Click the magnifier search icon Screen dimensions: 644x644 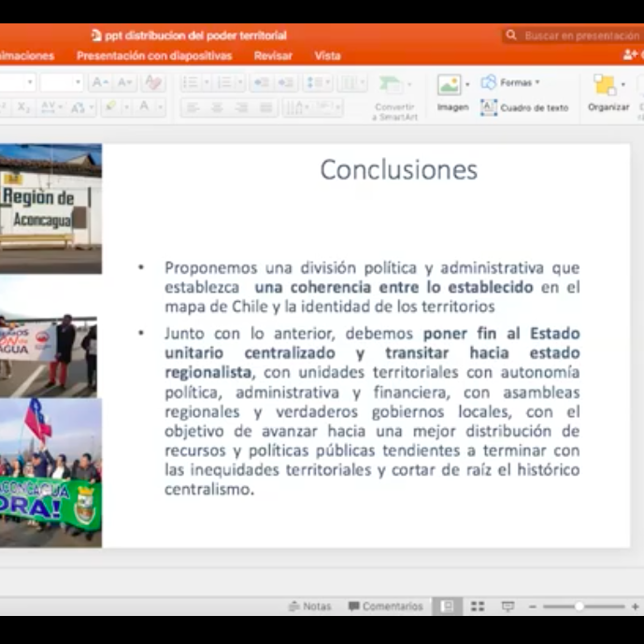coord(511,35)
